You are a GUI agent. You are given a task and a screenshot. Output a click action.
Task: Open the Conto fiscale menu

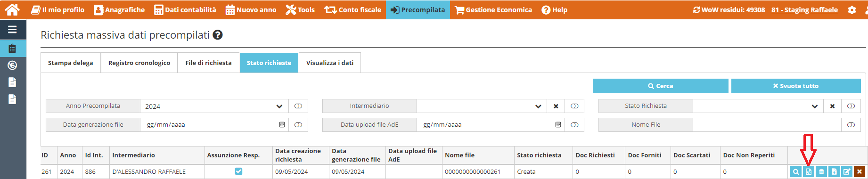[x=353, y=10]
